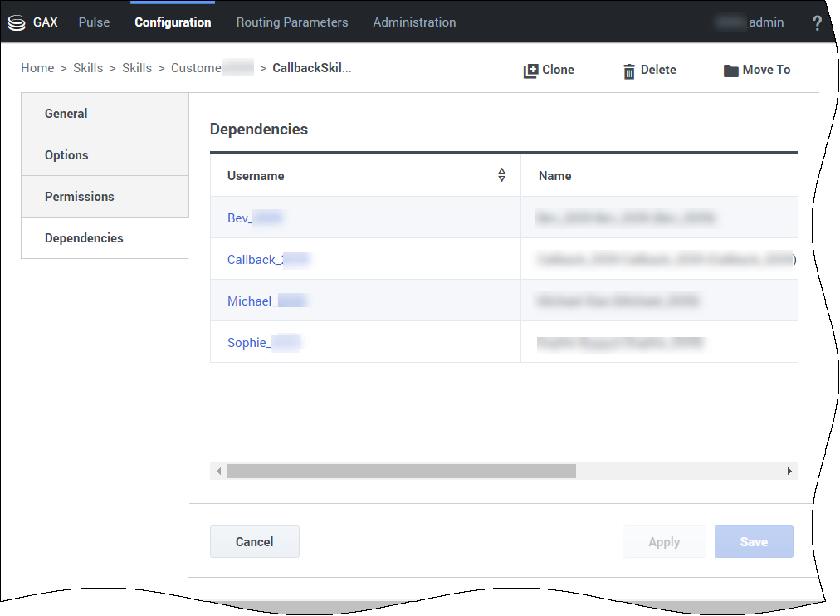
Task: Go to Home in breadcrumb
Action: click(37, 68)
